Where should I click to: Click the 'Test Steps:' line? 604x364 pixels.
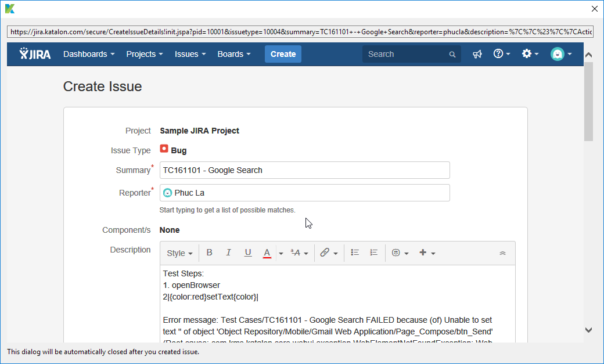184,274
